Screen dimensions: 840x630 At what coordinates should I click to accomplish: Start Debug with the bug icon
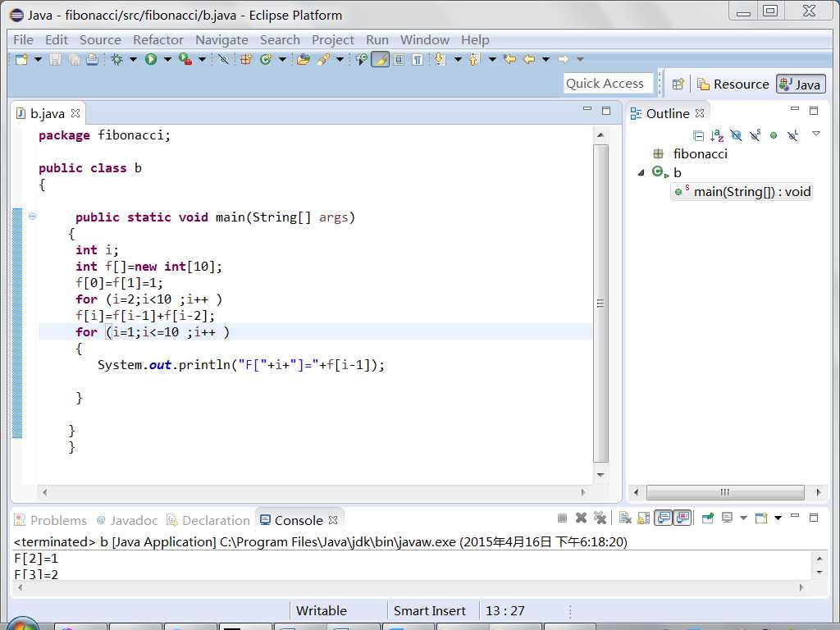(x=116, y=59)
